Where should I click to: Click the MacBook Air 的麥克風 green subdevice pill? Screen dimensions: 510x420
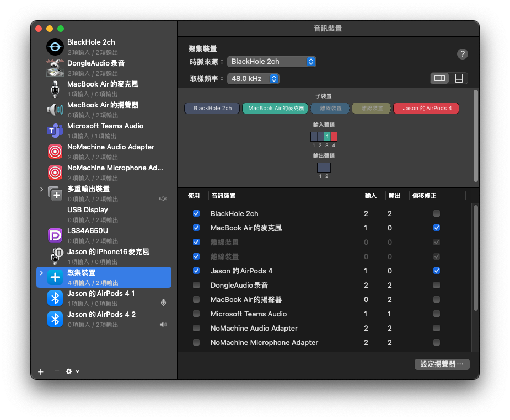[x=276, y=108]
